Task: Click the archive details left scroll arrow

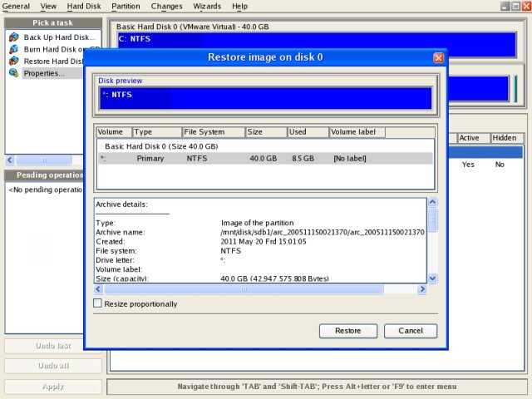Action: coord(98,289)
